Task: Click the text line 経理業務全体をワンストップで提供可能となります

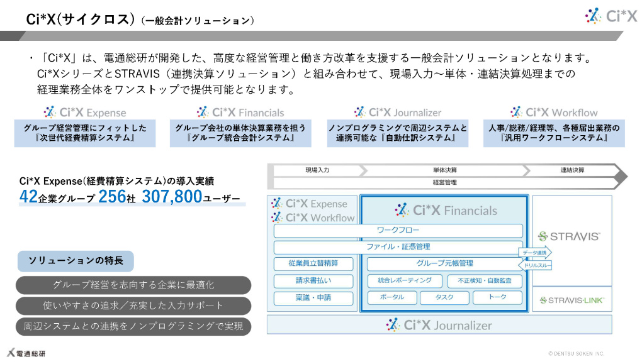Action: click(x=167, y=89)
